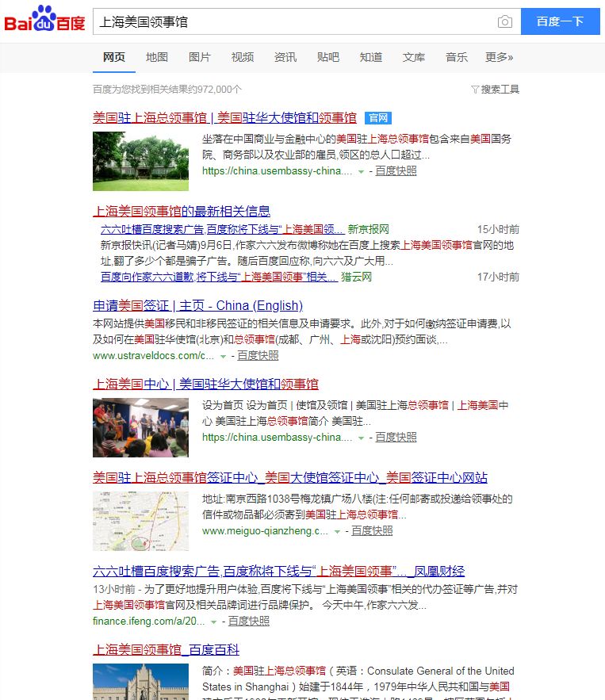This screenshot has height=700, width=605.
Task: Open 凤凰财经 六六吐槽百度搜索广告 result
Action: (278, 571)
